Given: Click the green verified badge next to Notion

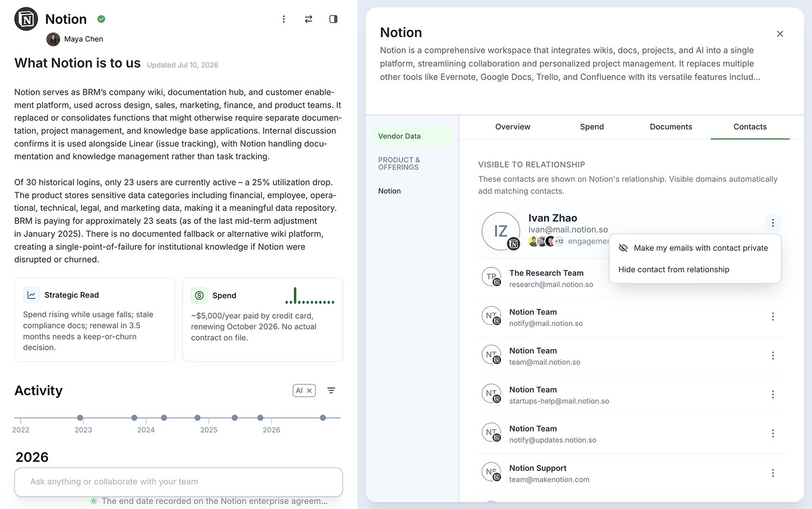Looking at the screenshot, I should 101,19.
